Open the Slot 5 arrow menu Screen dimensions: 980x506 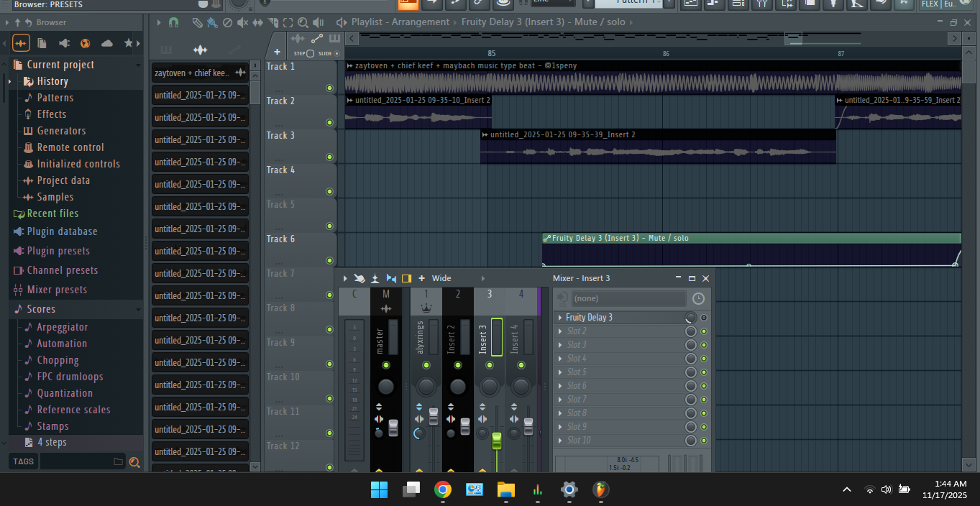click(560, 372)
